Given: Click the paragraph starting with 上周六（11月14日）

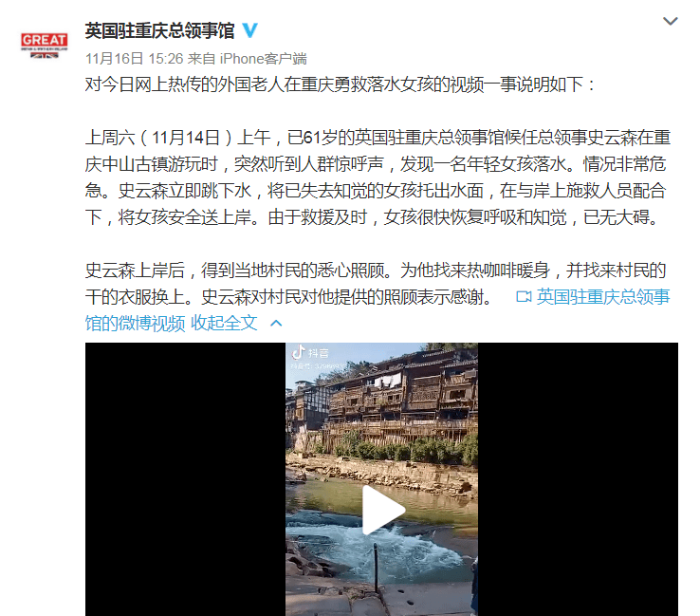Looking at the screenshot, I should click(x=378, y=177).
